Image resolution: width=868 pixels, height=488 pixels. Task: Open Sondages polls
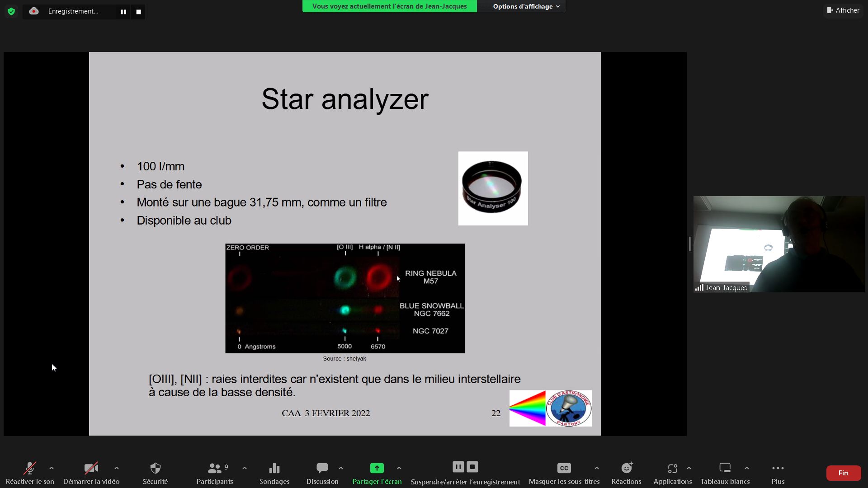[274, 473]
